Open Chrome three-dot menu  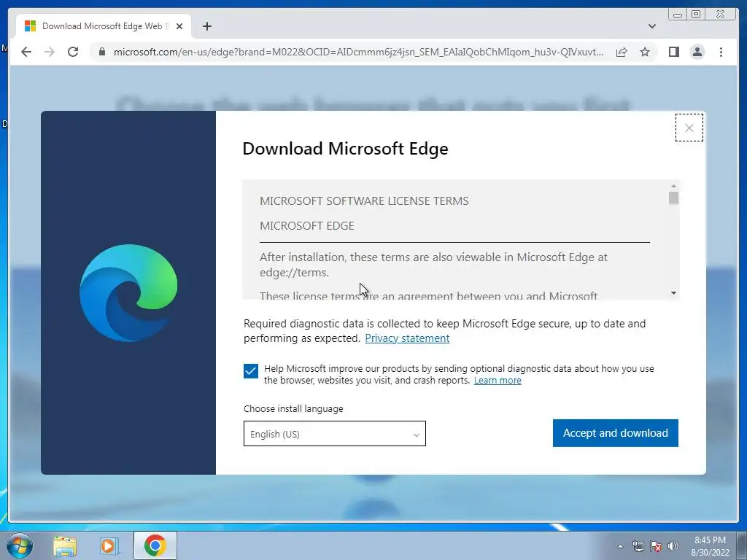(x=721, y=52)
